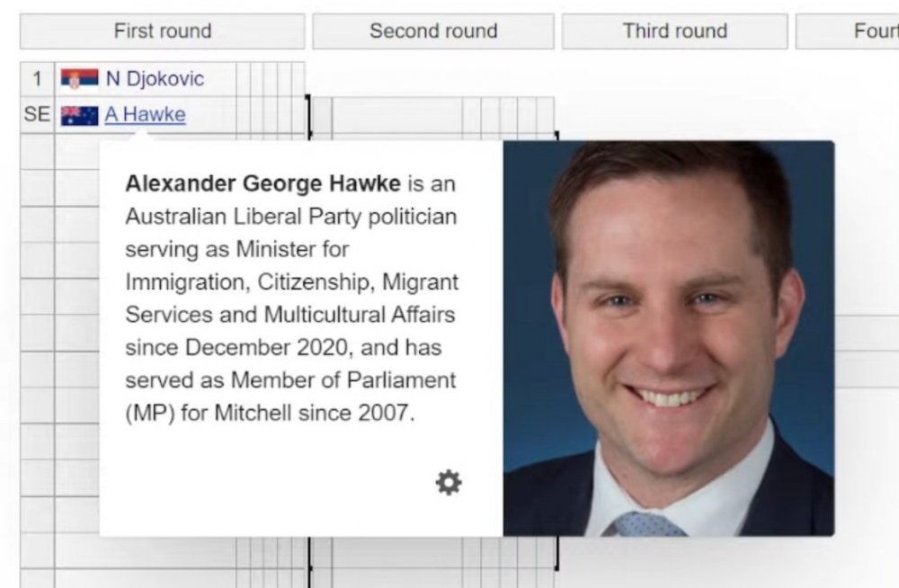899x588 pixels.
Task: Select the First round column header
Action: click(x=162, y=31)
